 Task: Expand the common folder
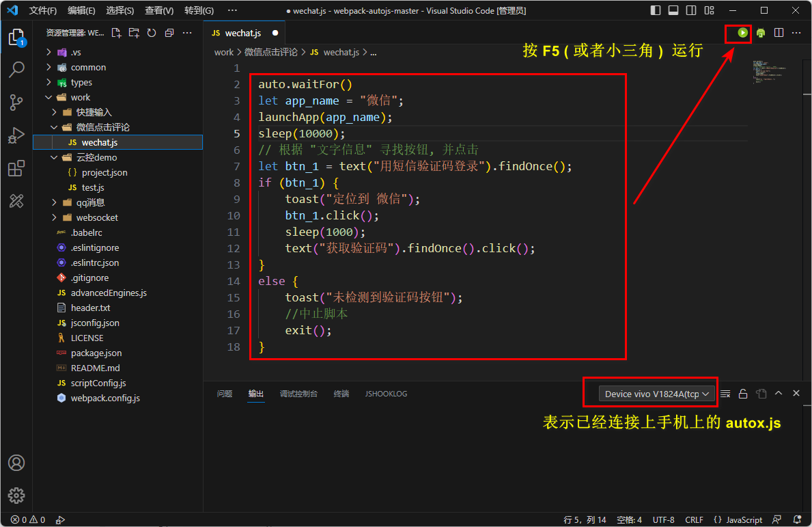pos(118,68)
